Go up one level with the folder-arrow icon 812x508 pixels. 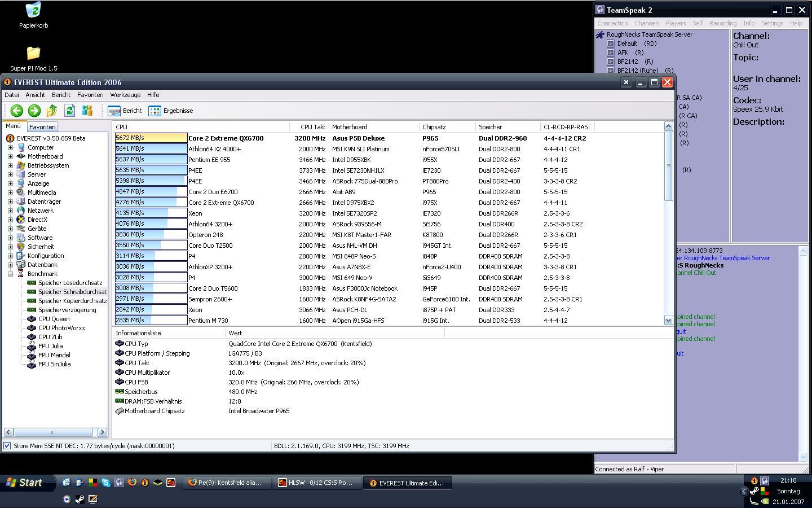click(52, 111)
